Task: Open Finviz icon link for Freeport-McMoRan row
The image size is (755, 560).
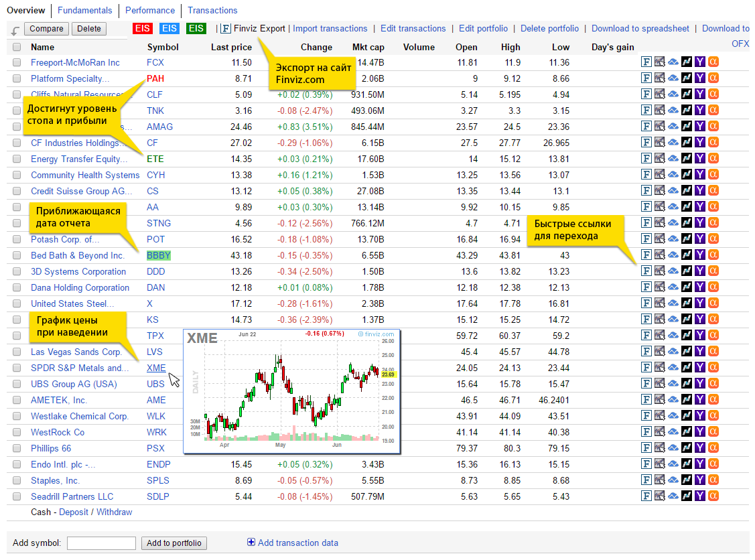Action: [646, 62]
